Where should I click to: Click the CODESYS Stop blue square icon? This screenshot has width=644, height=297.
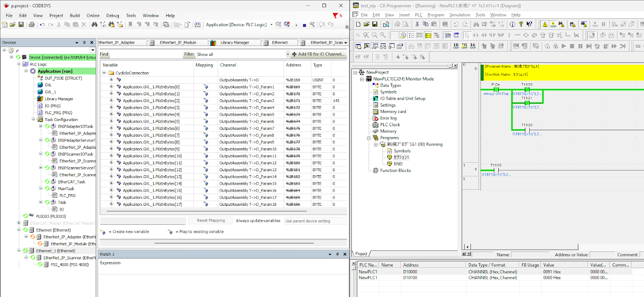coord(304,25)
